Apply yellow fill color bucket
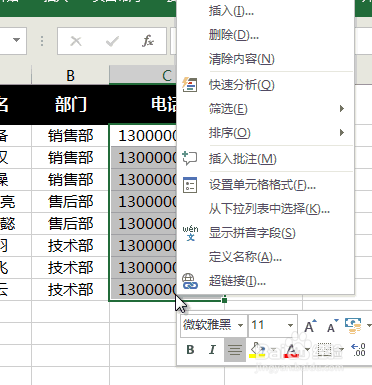The height and width of the screenshot is (385, 372). [257, 350]
